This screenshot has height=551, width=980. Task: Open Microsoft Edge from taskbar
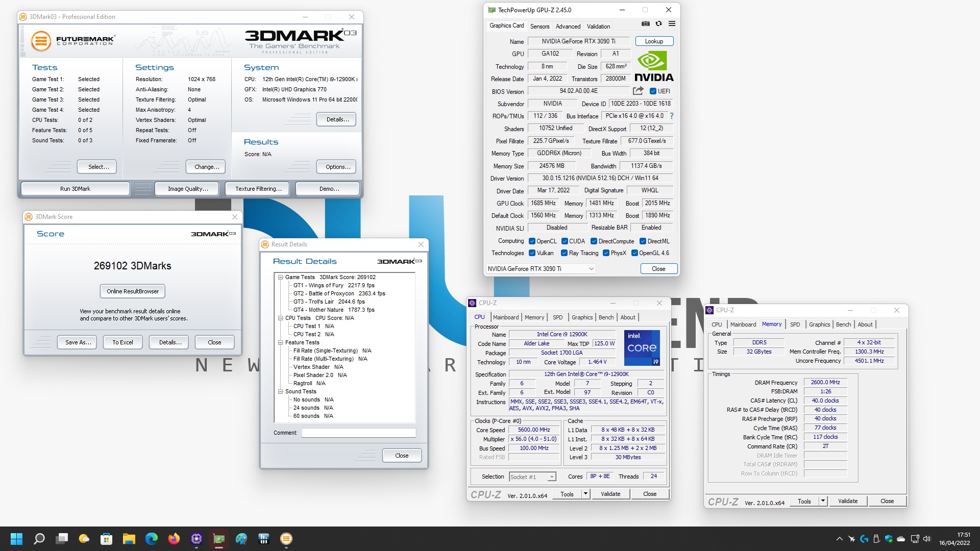coord(152,539)
